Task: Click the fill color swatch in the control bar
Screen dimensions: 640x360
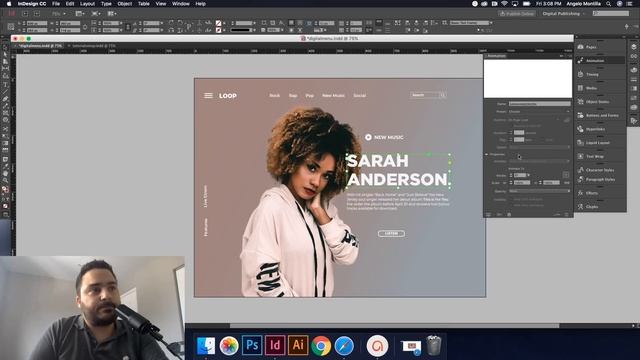Action: point(218,23)
